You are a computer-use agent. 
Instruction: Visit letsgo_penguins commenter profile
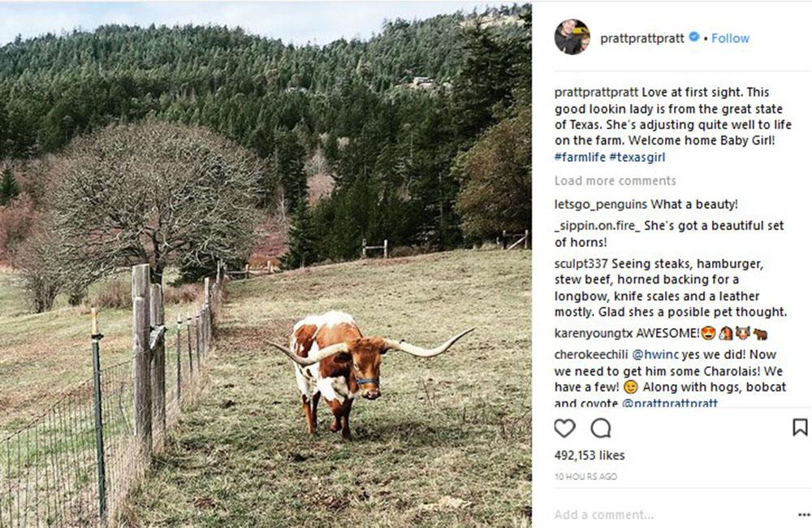coord(601,205)
